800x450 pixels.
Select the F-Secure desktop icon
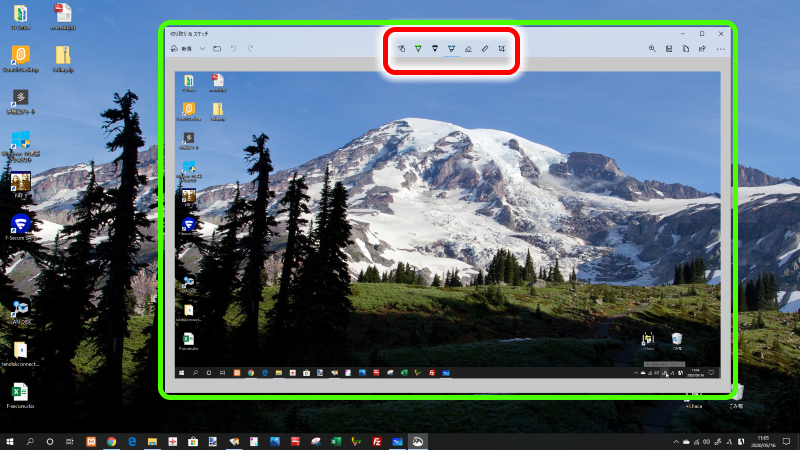click(x=20, y=227)
